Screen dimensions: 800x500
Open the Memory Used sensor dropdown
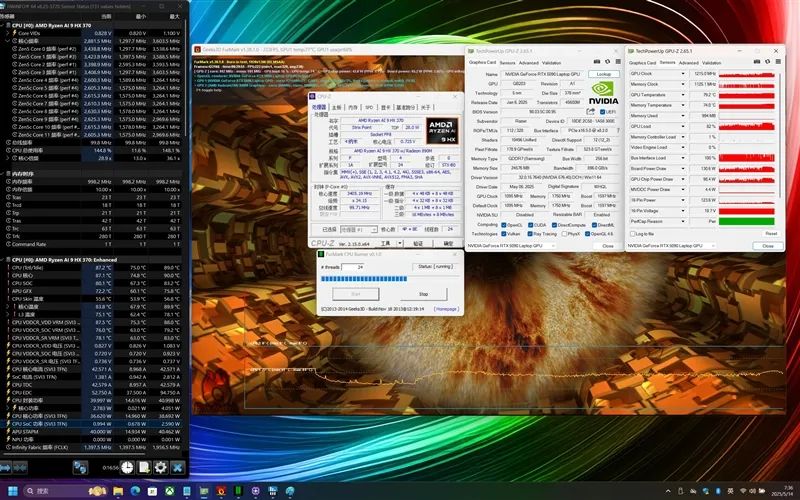pos(683,116)
